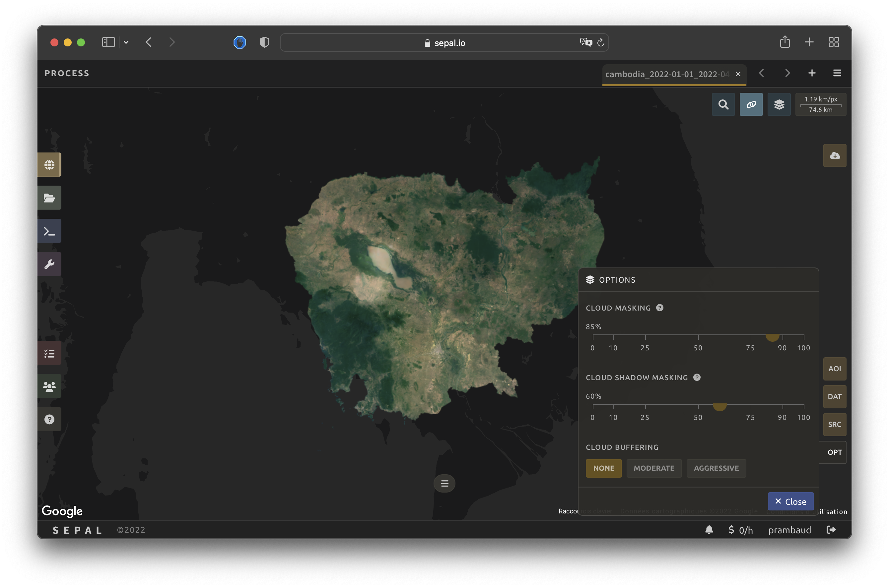This screenshot has height=588, width=889.
Task: Open the Files browser folder icon
Action: pyautogui.click(x=49, y=198)
